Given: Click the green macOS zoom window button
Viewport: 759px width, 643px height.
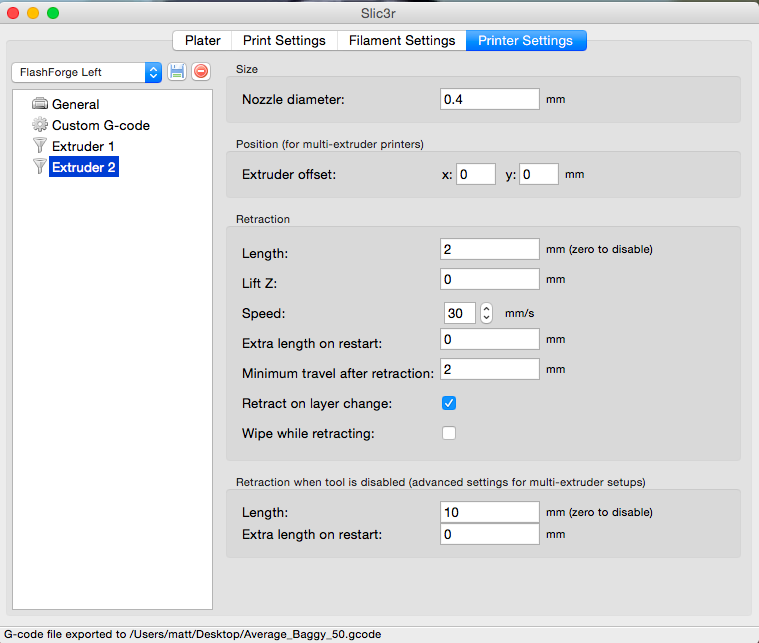Looking at the screenshot, I should coord(53,13).
